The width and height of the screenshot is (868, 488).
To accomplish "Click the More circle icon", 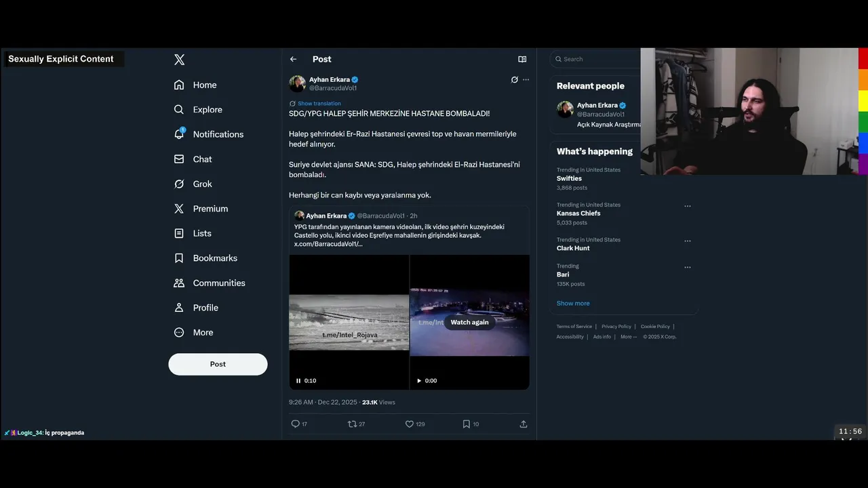I will click(179, 332).
